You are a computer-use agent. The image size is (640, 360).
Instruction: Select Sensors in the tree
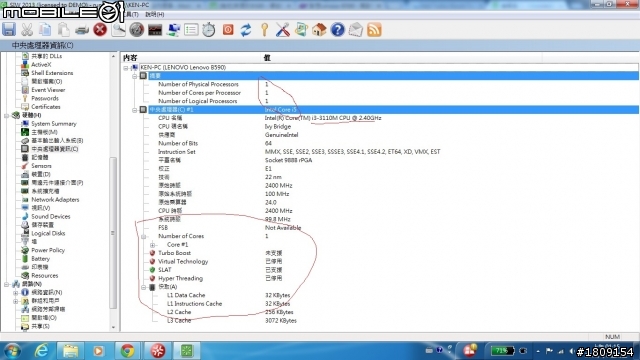[x=41, y=166]
